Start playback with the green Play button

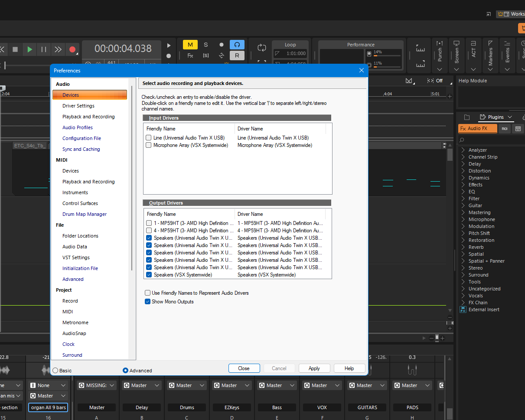click(x=29, y=49)
